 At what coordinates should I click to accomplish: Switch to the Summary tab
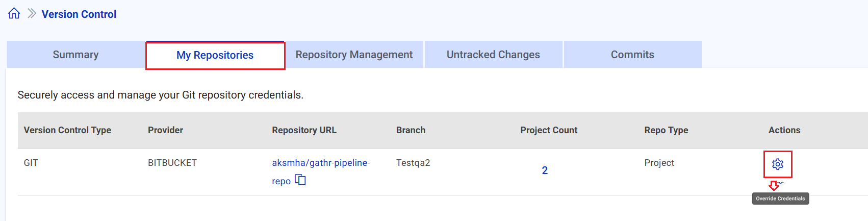point(75,55)
